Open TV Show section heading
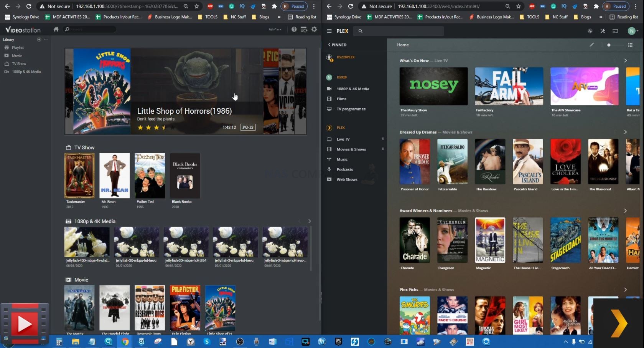The width and height of the screenshot is (644, 348). pyautogui.click(x=84, y=147)
